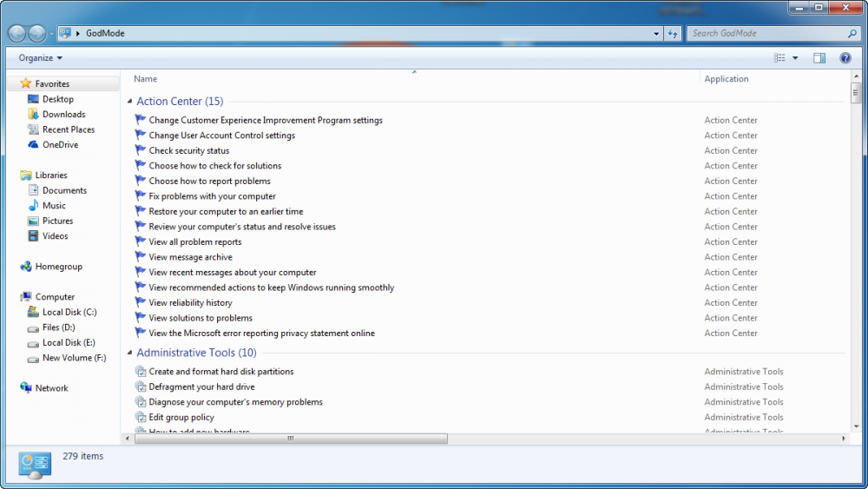
Task: Click the Change your view icon
Action: point(779,58)
